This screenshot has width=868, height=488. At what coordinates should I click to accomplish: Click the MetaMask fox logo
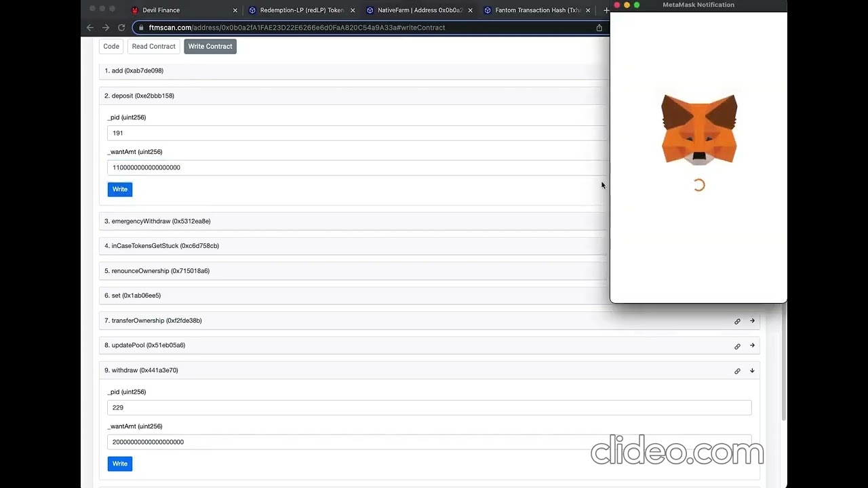[699, 129]
